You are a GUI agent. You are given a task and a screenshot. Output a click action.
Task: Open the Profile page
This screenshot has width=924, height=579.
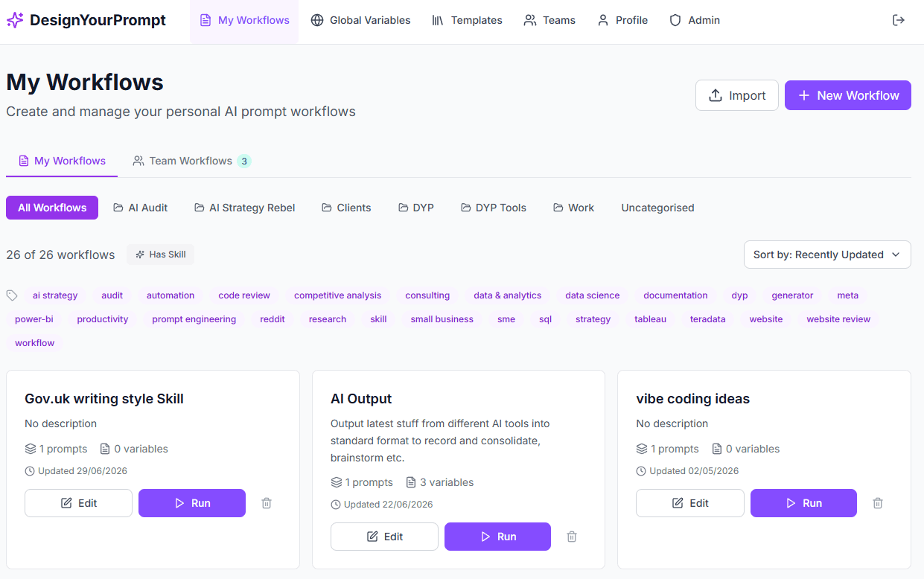(x=622, y=20)
